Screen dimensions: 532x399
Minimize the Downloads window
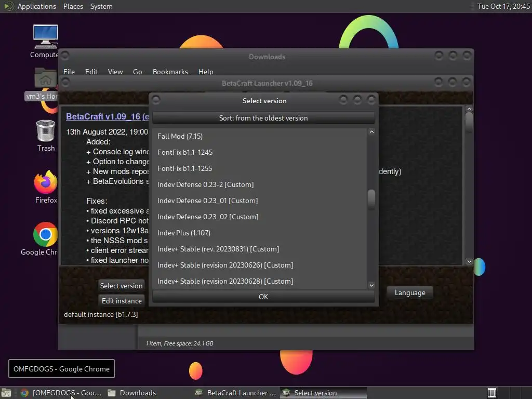click(x=438, y=55)
